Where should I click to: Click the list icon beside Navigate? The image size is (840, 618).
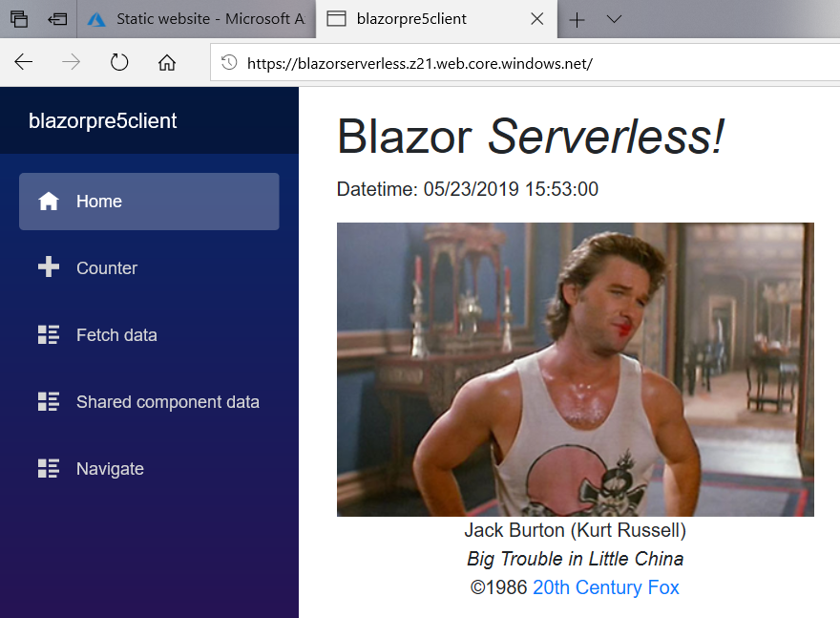(x=49, y=468)
